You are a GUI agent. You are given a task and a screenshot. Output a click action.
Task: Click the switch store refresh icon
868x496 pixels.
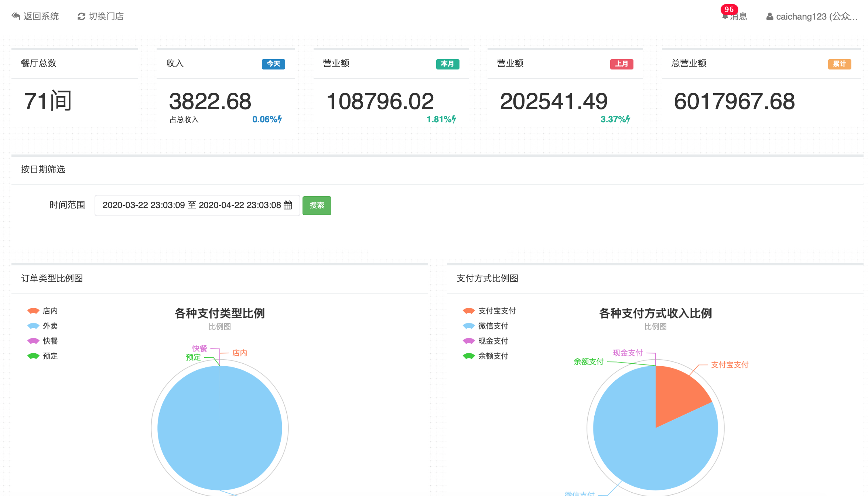tap(81, 16)
